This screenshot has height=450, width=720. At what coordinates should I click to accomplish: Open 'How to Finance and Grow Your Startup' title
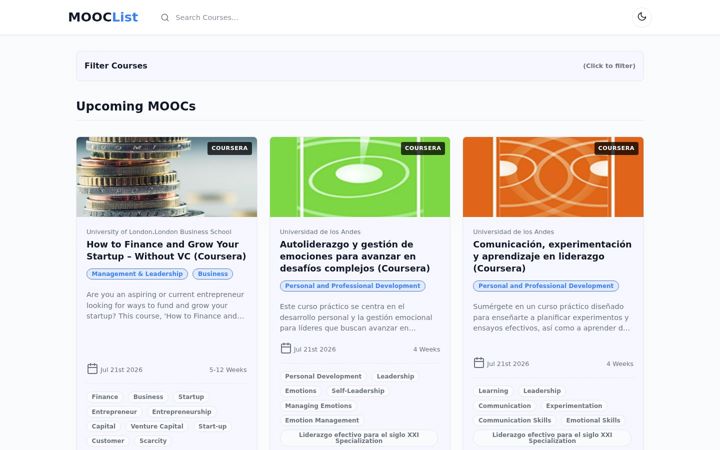166,250
